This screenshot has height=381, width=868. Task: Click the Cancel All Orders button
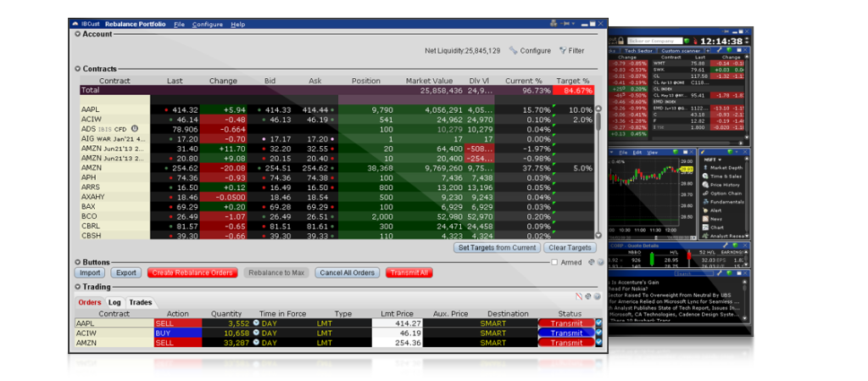pyautogui.click(x=347, y=272)
